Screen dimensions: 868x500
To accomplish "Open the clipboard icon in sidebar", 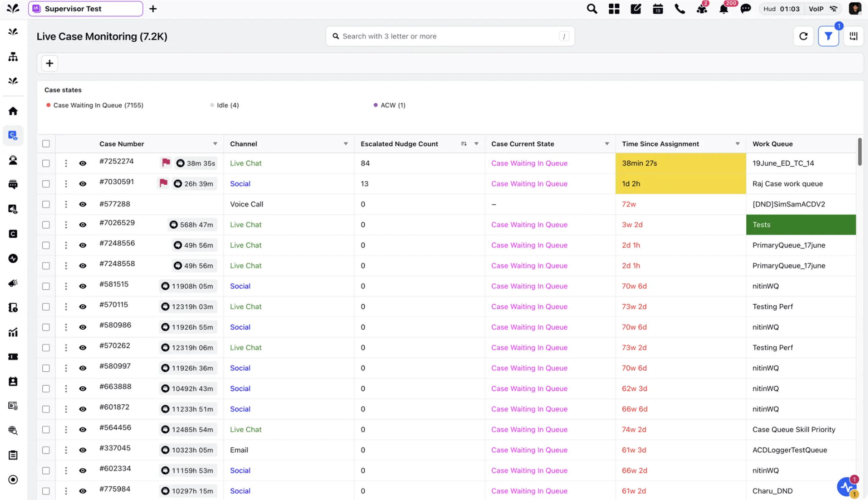I will tap(13, 455).
